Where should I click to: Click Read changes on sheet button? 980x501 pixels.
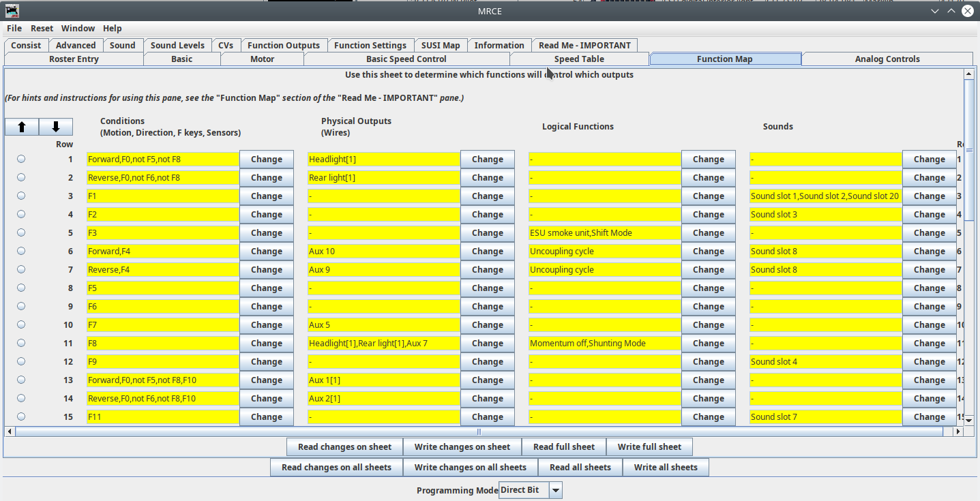pos(345,447)
